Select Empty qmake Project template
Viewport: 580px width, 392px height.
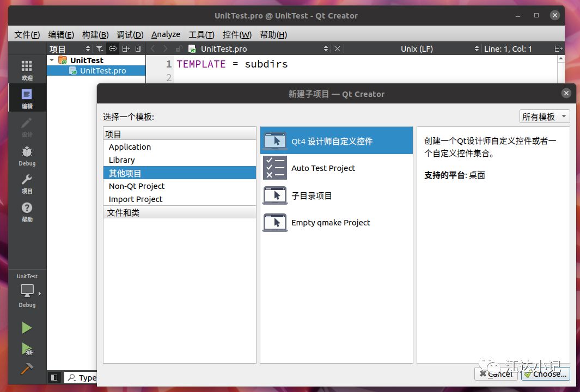tap(336, 222)
